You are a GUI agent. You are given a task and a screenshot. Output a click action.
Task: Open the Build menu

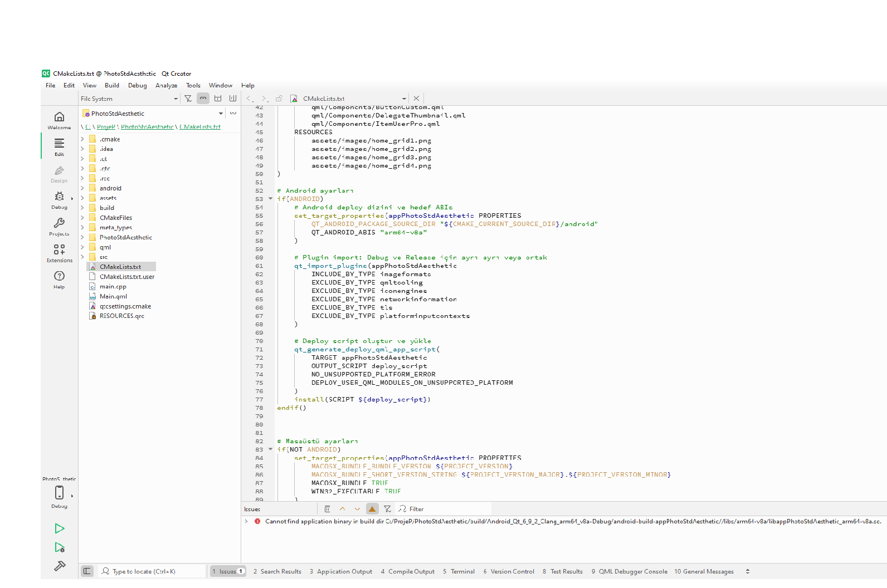coord(112,86)
